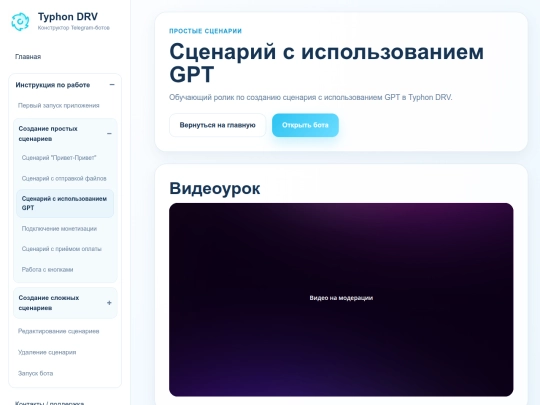Open Первый запуск приложения page
The width and height of the screenshot is (540, 405).
coord(59,105)
